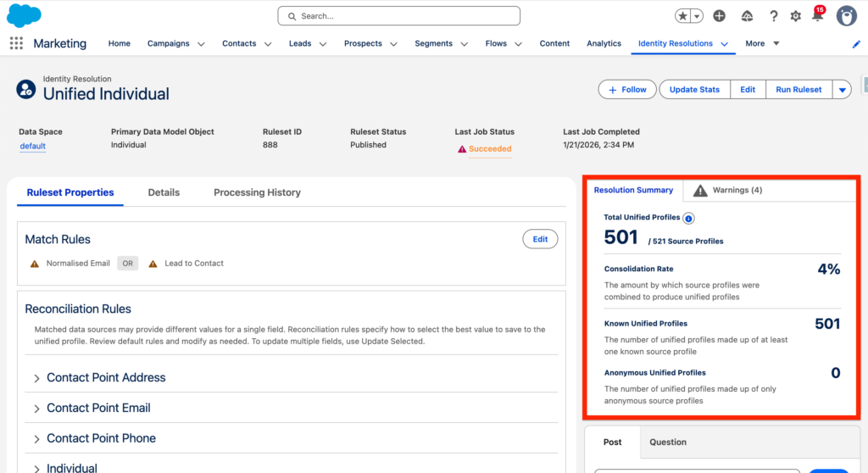Open the Setup gear icon

(795, 16)
